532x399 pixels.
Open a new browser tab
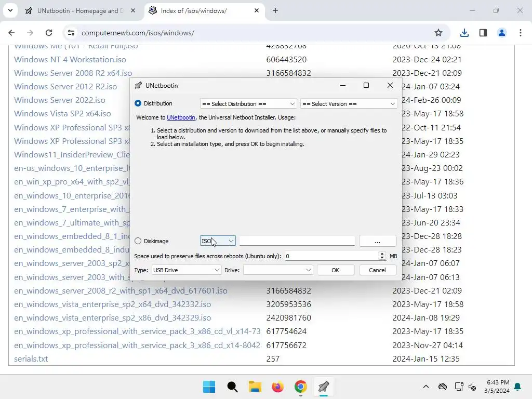point(275,10)
